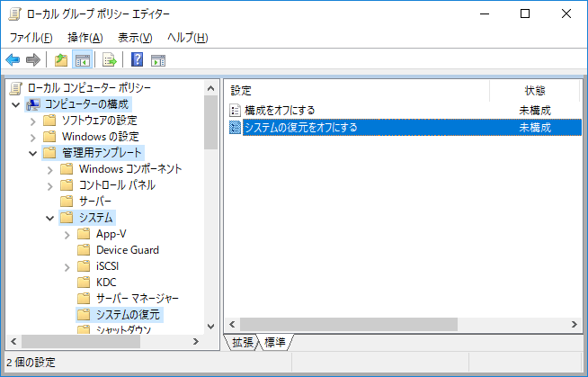Sort by the 状態 column header
This screenshot has width=588, height=377.
(x=535, y=90)
